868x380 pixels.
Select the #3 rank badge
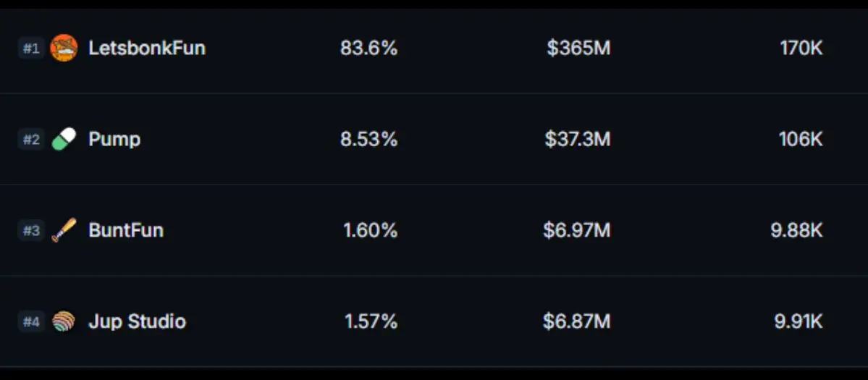click(31, 230)
